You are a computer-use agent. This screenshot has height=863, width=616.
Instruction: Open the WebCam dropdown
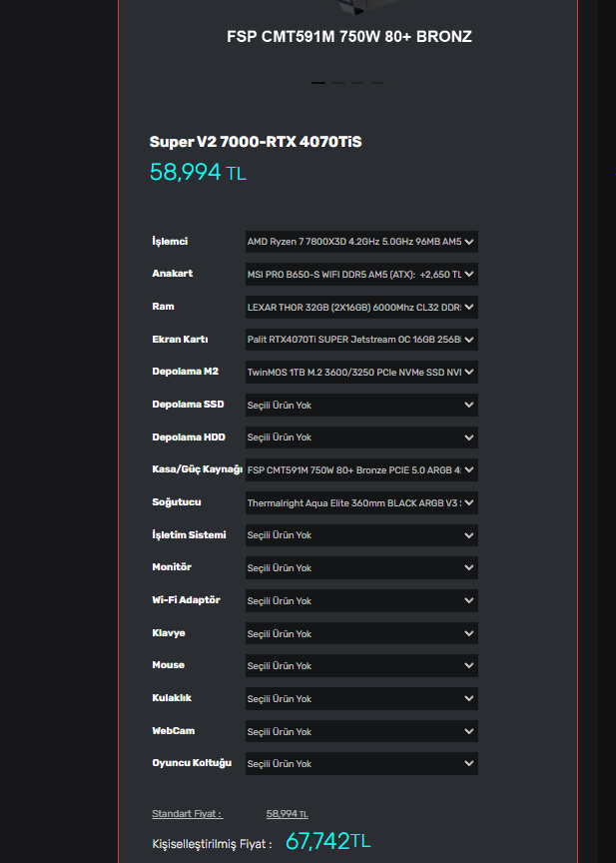point(361,731)
